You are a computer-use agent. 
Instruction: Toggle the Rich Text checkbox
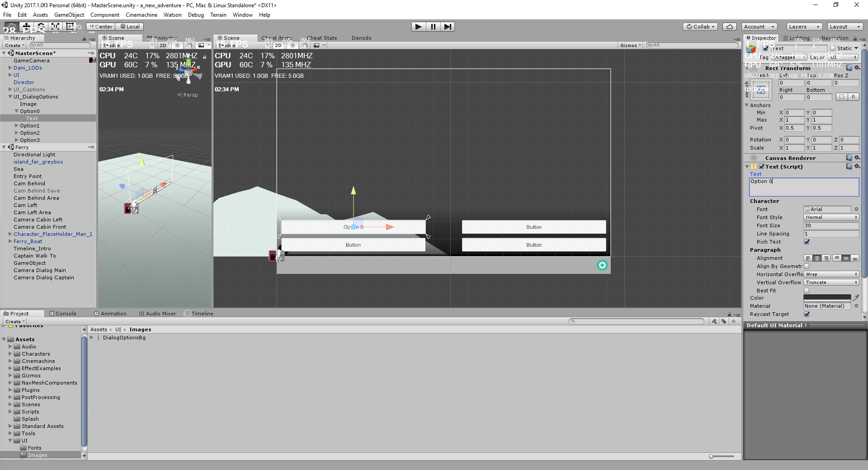[x=807, y=242]
